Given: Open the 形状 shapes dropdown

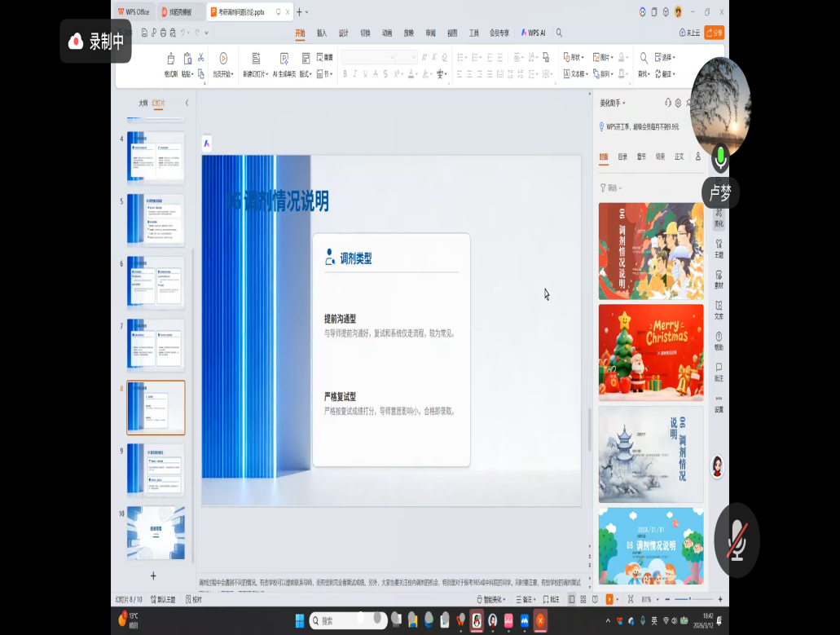Looking at the screenshot, I should click(x=574, y=58).
